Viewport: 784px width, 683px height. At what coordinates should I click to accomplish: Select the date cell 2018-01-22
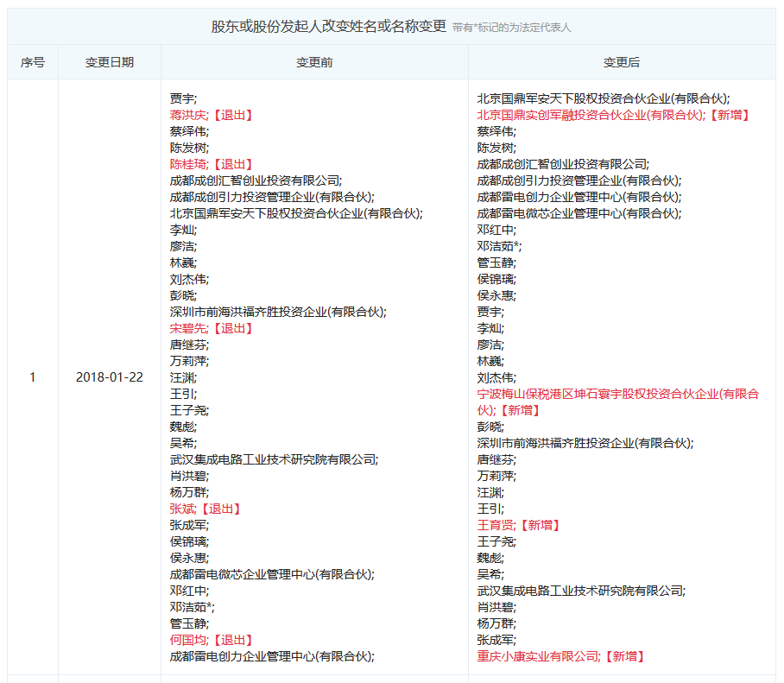(110, 377)
